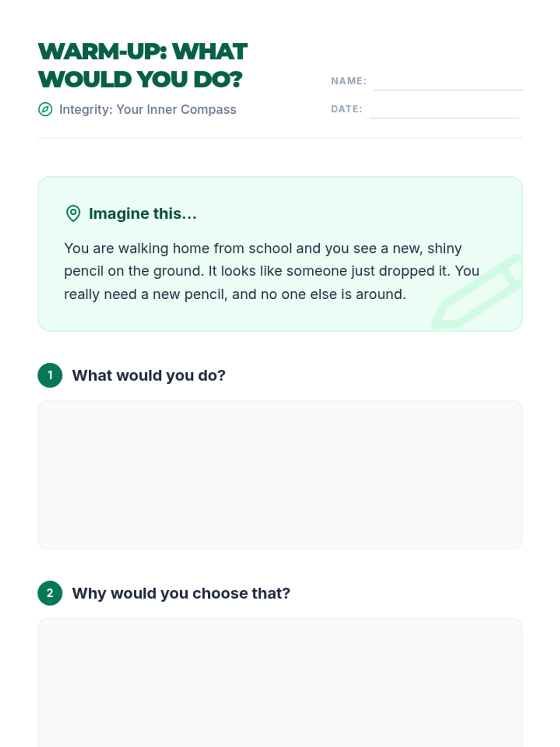Image resolution: width=560 pixels, height=747 pixels.
Task: Click the Imagine this... heading
Action: point(143,213)
